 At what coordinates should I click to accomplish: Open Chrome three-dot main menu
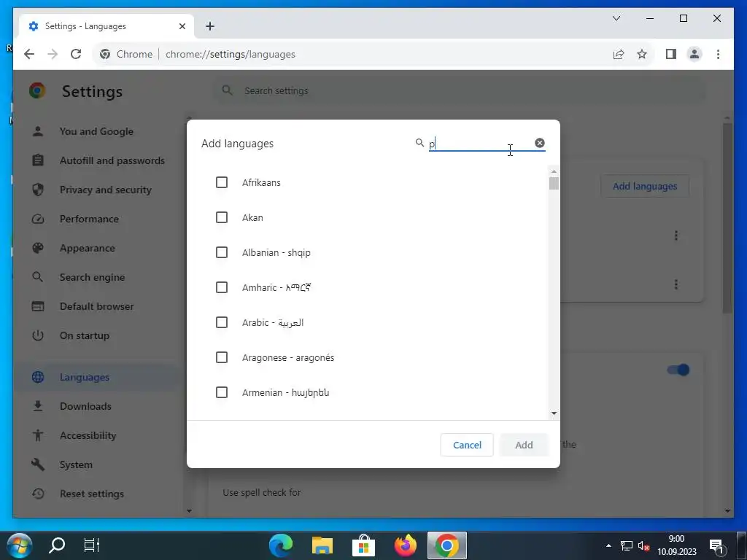pos(718,54)
